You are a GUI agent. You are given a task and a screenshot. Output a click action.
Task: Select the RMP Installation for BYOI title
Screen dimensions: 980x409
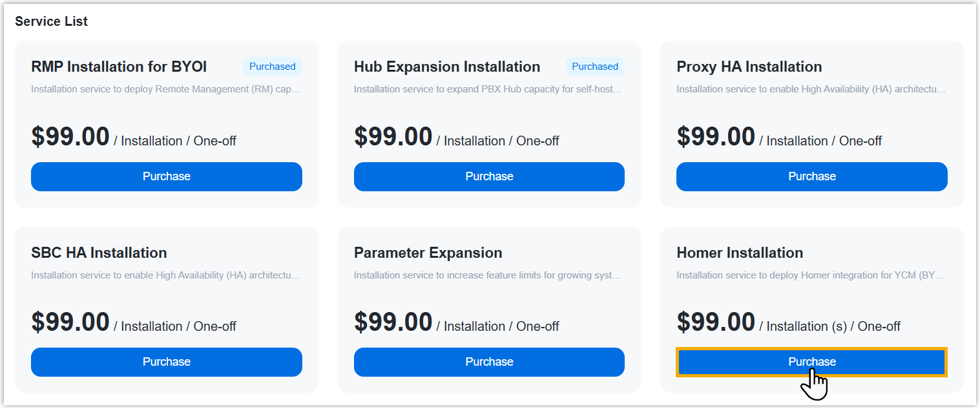[x=119, y=67]
